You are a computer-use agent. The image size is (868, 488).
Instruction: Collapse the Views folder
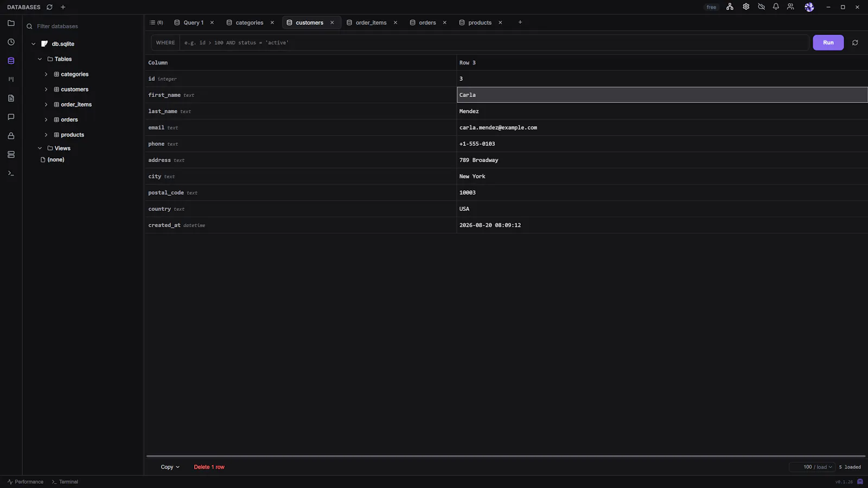pyautogui.click(x=40, y=148)
